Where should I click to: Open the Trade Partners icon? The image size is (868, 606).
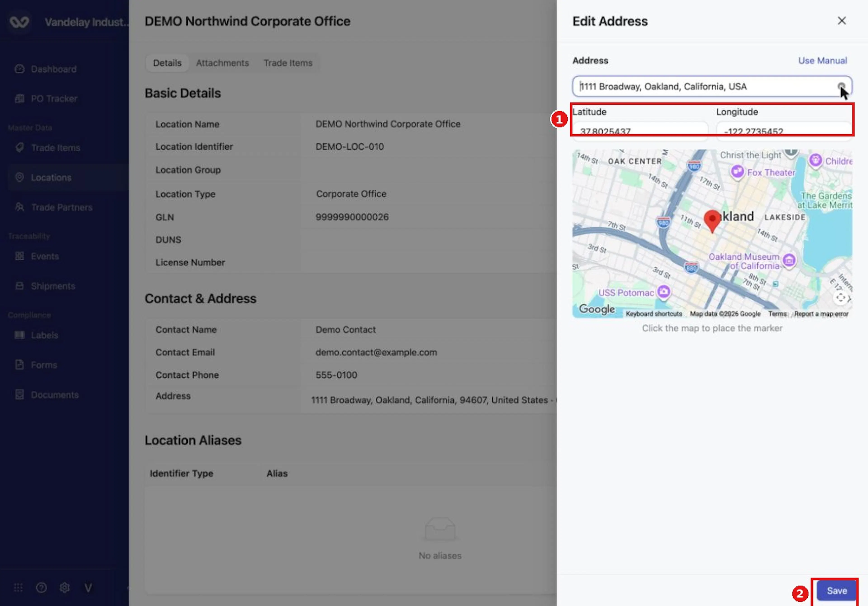coord(19,207)
